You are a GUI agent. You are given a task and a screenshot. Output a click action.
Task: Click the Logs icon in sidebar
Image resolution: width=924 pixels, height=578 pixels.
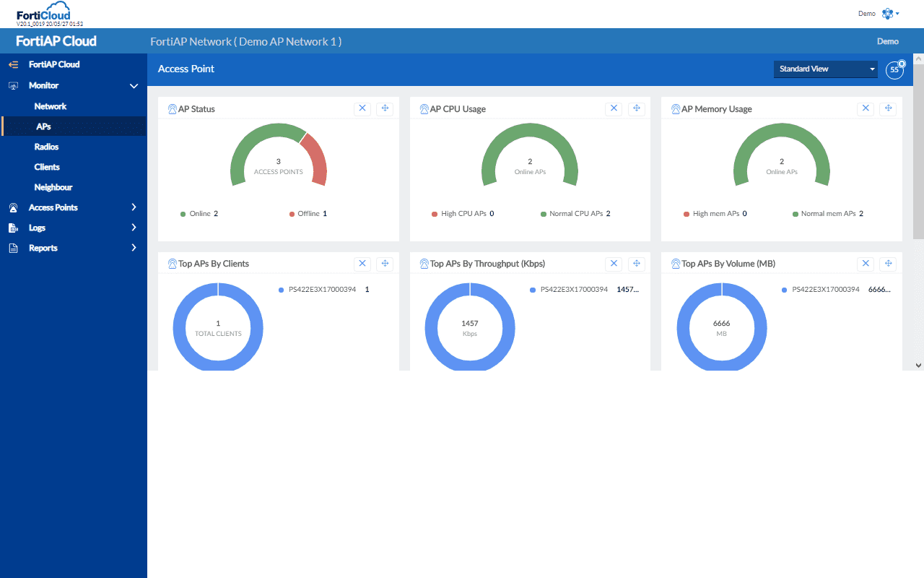[x=13, y=228]
